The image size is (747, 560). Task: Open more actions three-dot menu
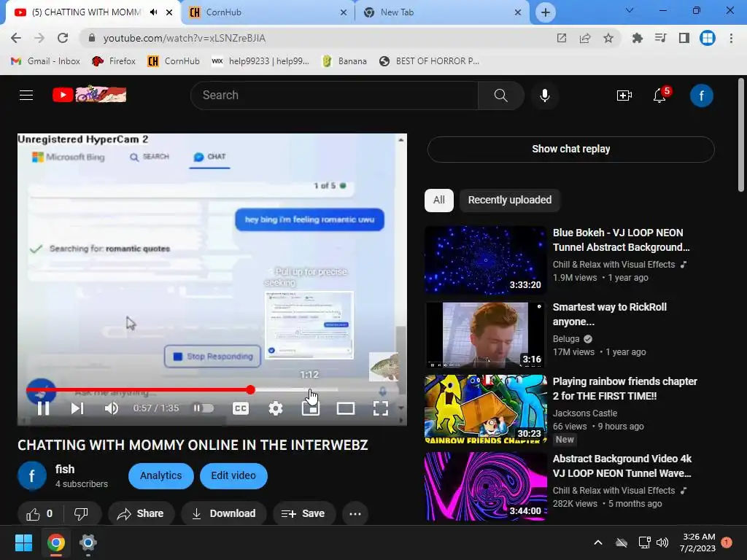pyautogui.click(x=355, y=514)
